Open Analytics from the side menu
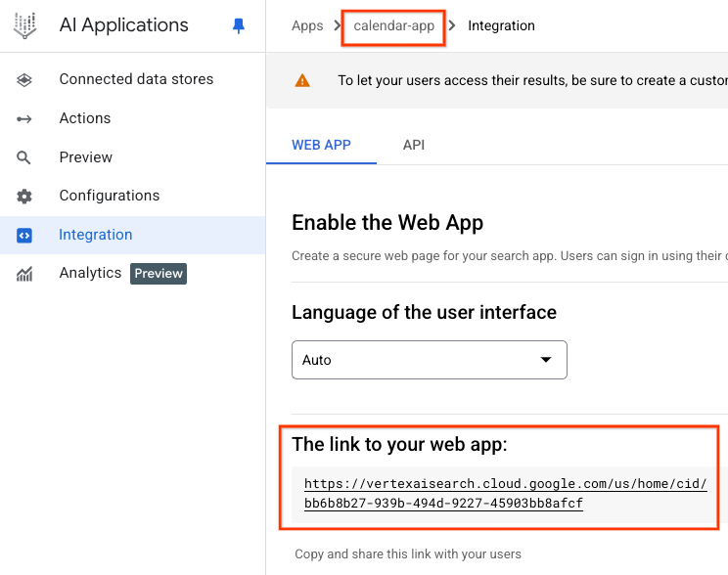 pyautogui.click(x=90, y=273)
